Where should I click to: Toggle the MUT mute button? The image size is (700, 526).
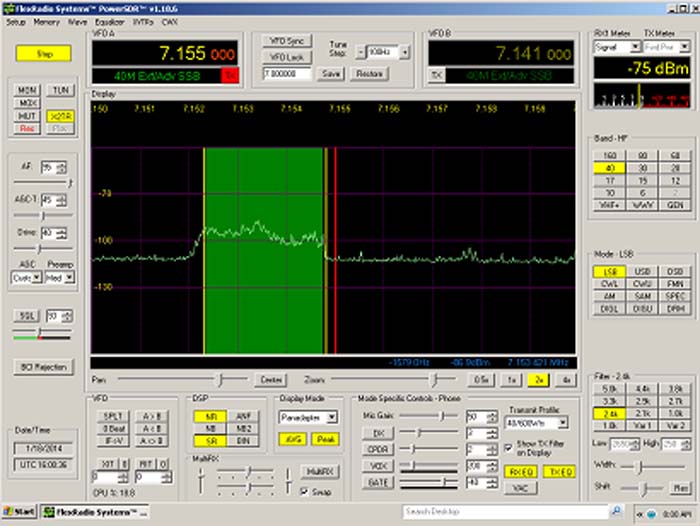click(x=27, y=116)
